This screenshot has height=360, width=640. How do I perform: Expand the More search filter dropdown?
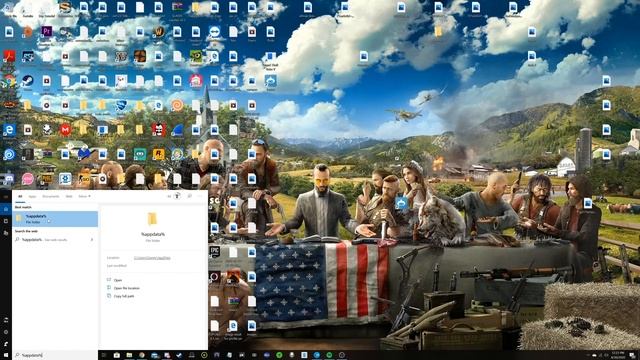84,196
